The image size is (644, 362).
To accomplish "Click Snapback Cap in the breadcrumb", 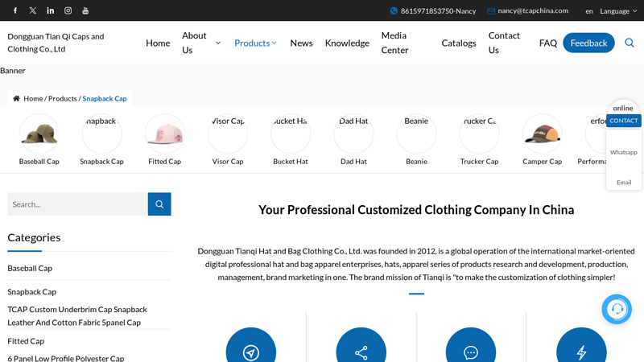I will point(105,98).
